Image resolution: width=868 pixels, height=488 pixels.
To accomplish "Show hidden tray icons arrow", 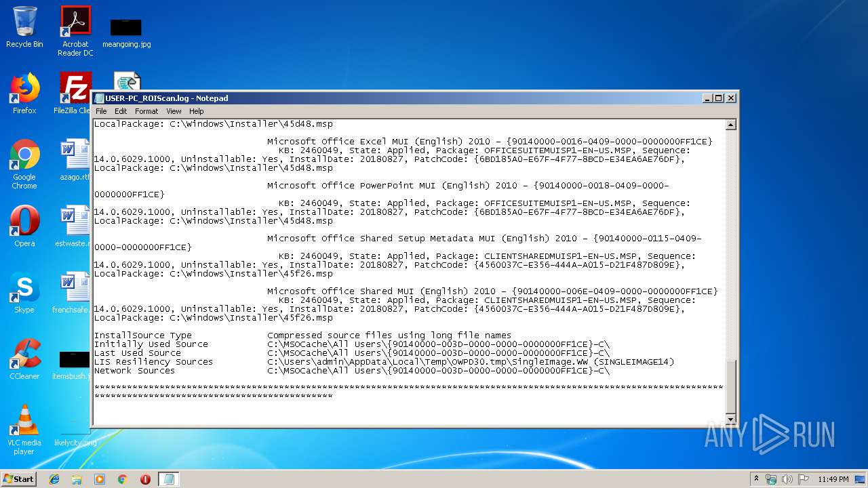I will coord(756,479).
